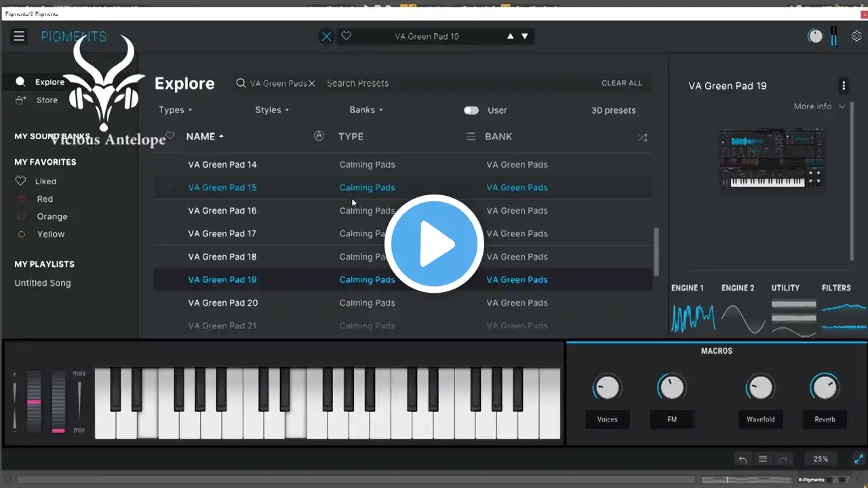Expand the More info section
Image resolution: width=868 pixels, height=488 pixels.
coord(820,106)
